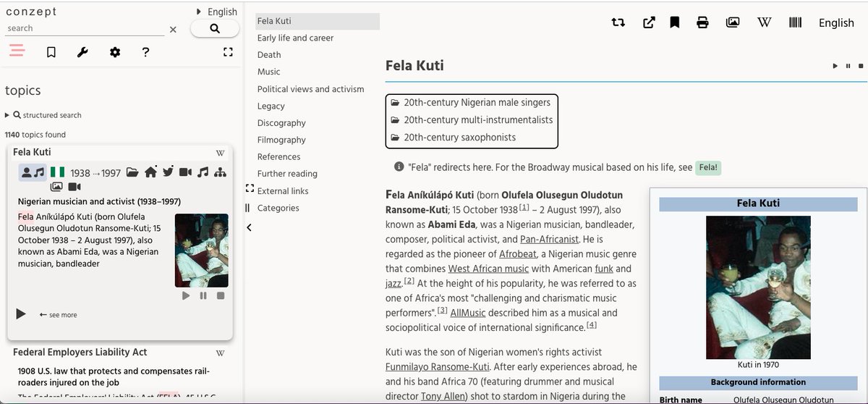Open the question mark help icon
This screenshot has height=404, width=868.
tap(145, 52)
